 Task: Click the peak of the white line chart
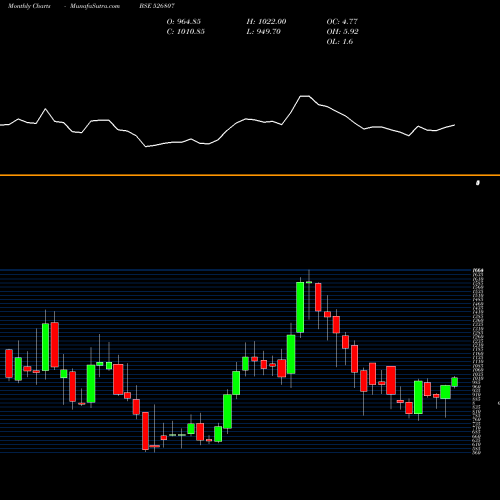click(305, 96)
